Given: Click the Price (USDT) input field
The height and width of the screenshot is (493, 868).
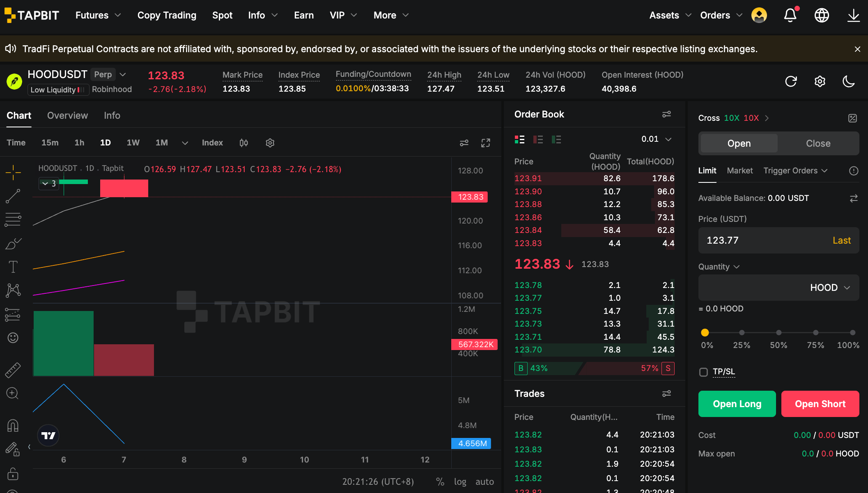Looking at the screenshot, I should coord(778,240).
